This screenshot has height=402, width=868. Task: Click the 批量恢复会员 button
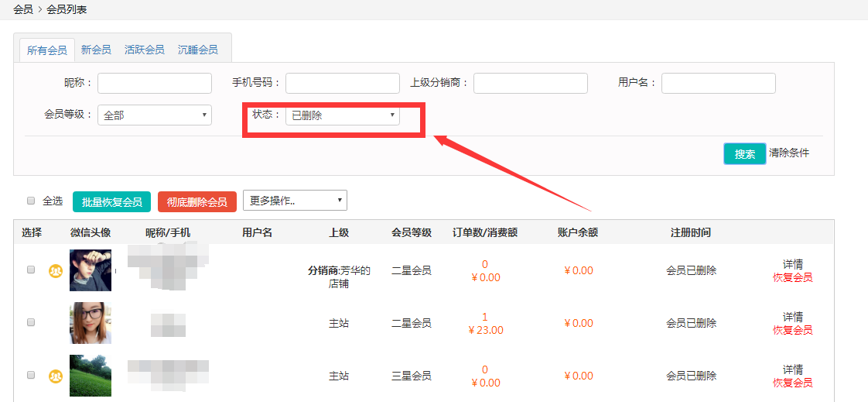[x=112, y=201]
